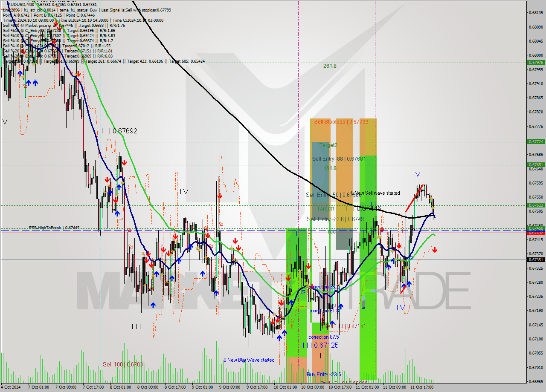Click the '10 Oct 01:00' time axis label
Screen dimensions: 546x392
pos(285,387)
